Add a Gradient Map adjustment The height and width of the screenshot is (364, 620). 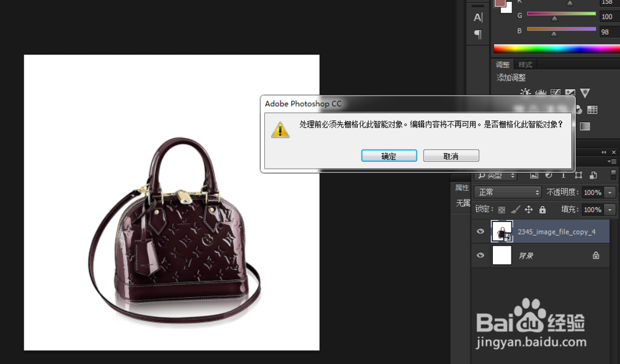pos(585,127)
